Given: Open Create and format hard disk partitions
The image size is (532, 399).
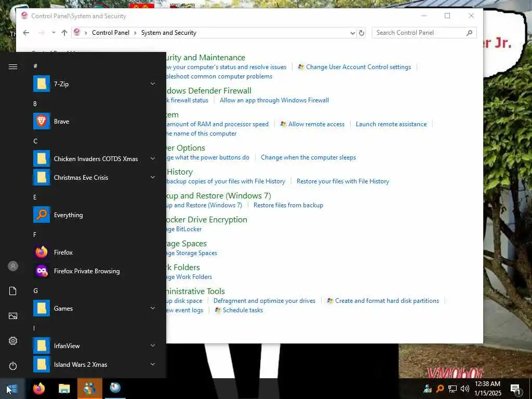Looking at the screenshot, I should click(x=387, y=301).
